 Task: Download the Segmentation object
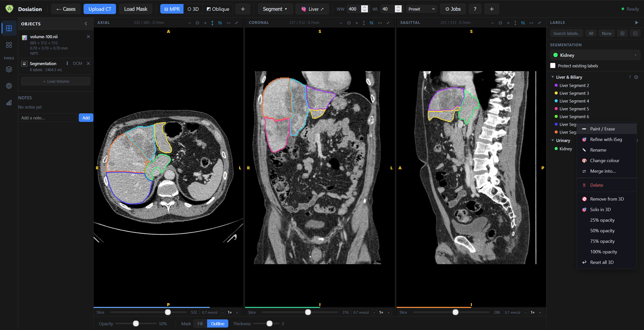click(67, 63)
